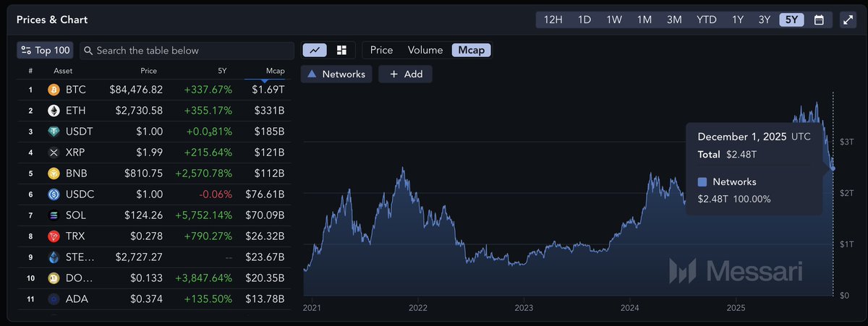868x326 pixels.
Task: Open the Top 100 filter
Action: [46, 50]
